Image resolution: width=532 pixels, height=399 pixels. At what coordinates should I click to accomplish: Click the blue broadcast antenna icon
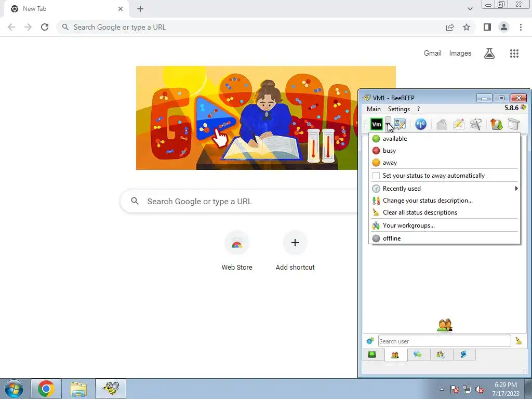coord(421,124)
